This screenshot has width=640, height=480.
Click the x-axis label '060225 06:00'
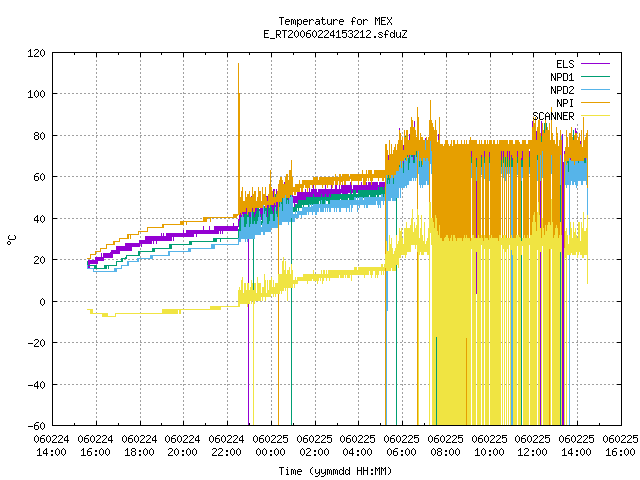(x=402, y=446)
